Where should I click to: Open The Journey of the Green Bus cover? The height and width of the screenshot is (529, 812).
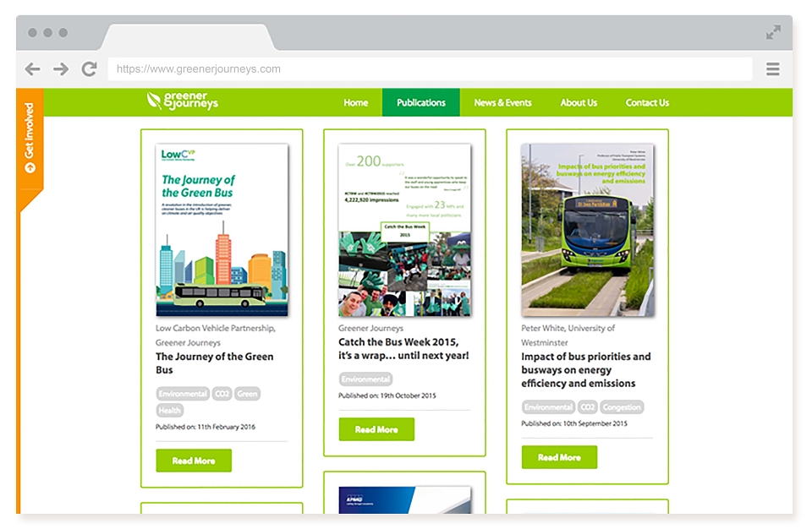click(222, 230)
